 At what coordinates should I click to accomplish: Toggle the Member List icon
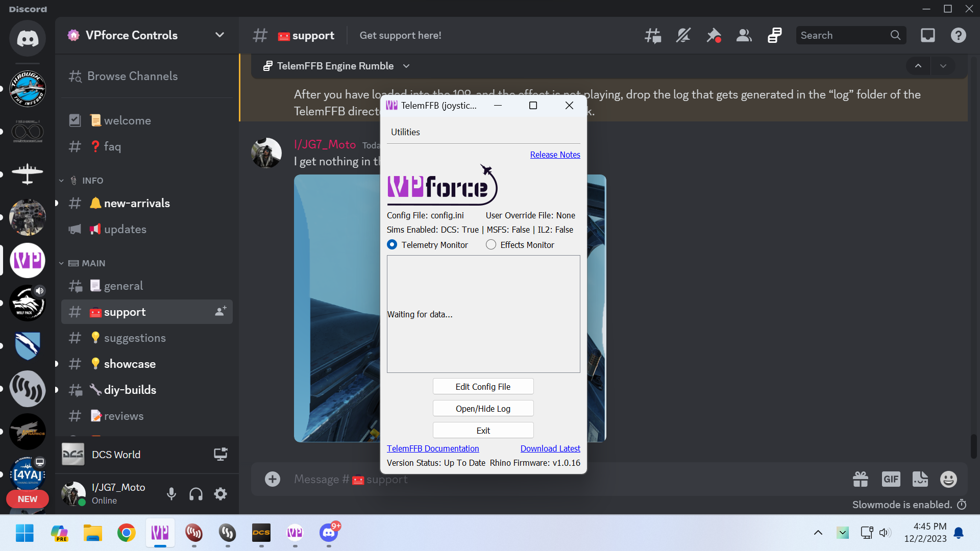pyautogui.click(x=744, y=35)
